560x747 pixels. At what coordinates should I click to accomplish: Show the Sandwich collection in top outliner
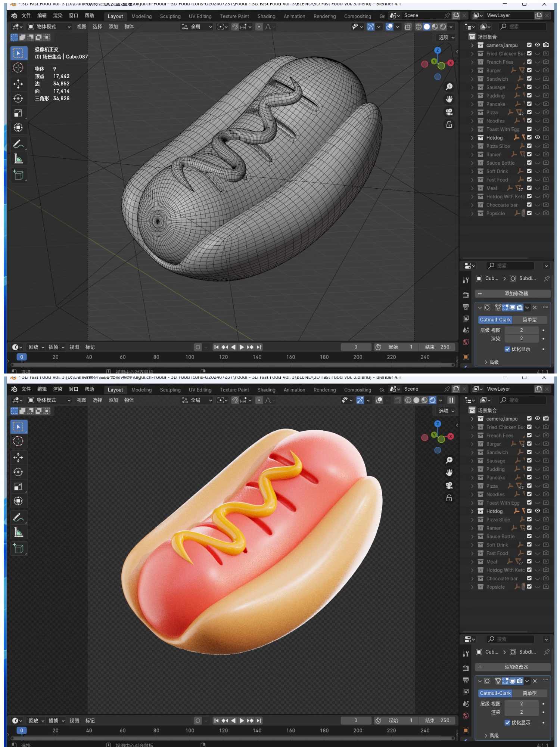pyautogui.click(x=537, y=79)
